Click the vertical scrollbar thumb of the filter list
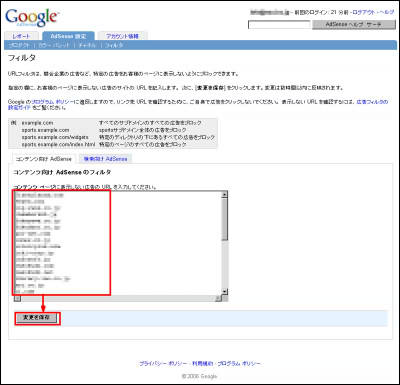 (x=225, y=220)
